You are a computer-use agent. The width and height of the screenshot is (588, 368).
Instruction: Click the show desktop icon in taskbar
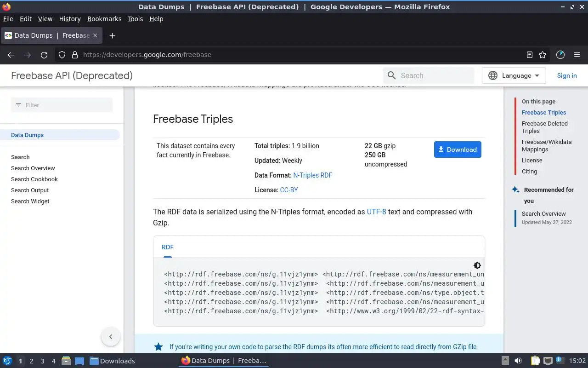(79, 361)
